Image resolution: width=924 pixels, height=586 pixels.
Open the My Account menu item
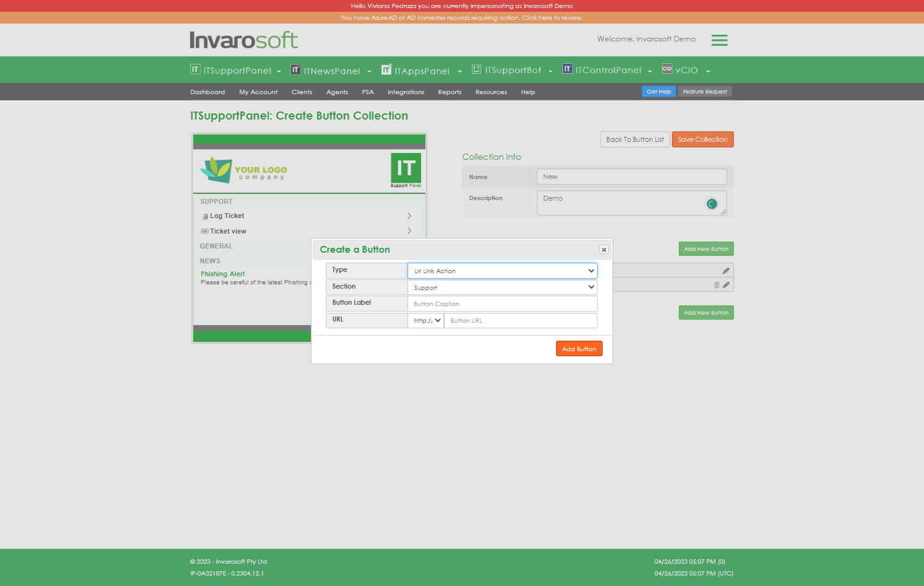coord(258,92)
